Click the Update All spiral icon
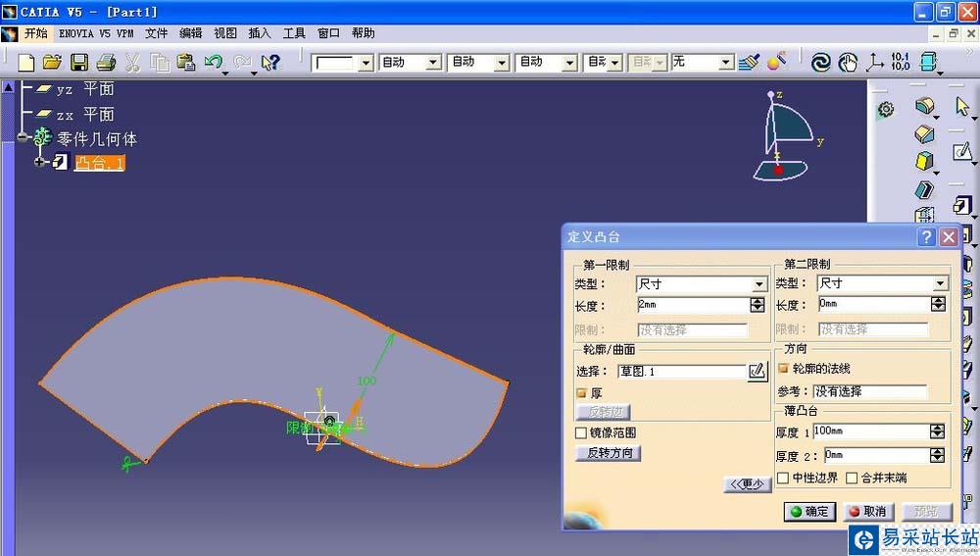Viewport: 980px width, 556px height. [x=820, y=62]
